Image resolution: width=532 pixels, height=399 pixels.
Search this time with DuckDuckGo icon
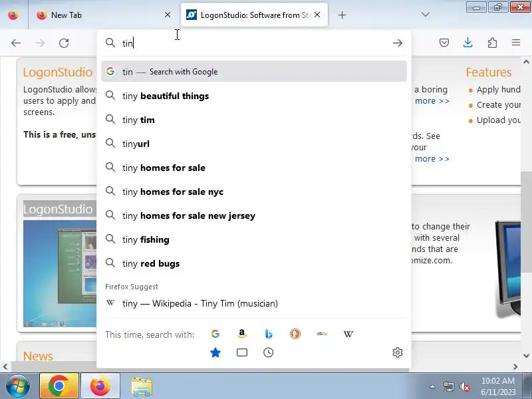click(295, 334)
